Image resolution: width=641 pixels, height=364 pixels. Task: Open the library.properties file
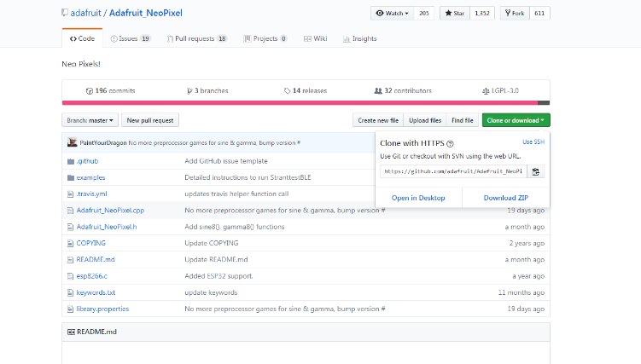point(102,309)
